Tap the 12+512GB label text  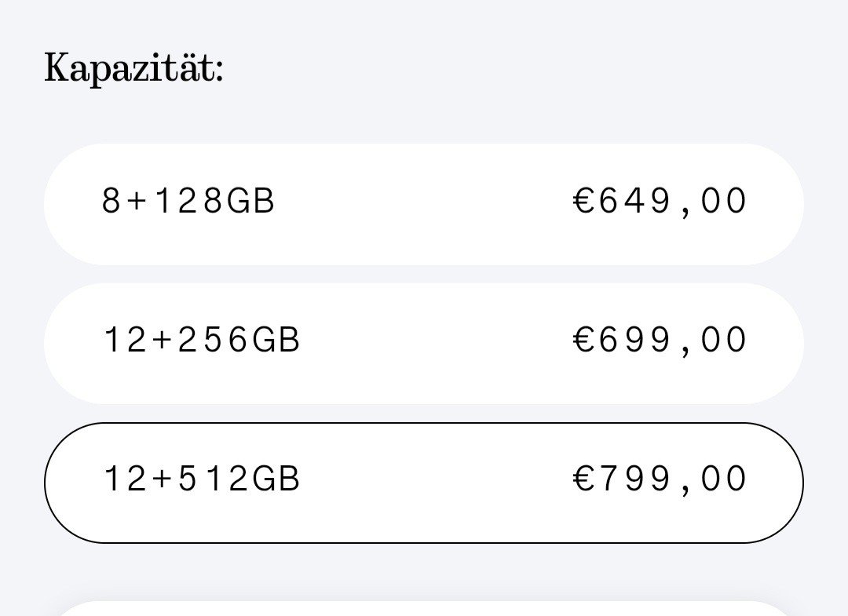pyautogui.click(x=202, y=479)
